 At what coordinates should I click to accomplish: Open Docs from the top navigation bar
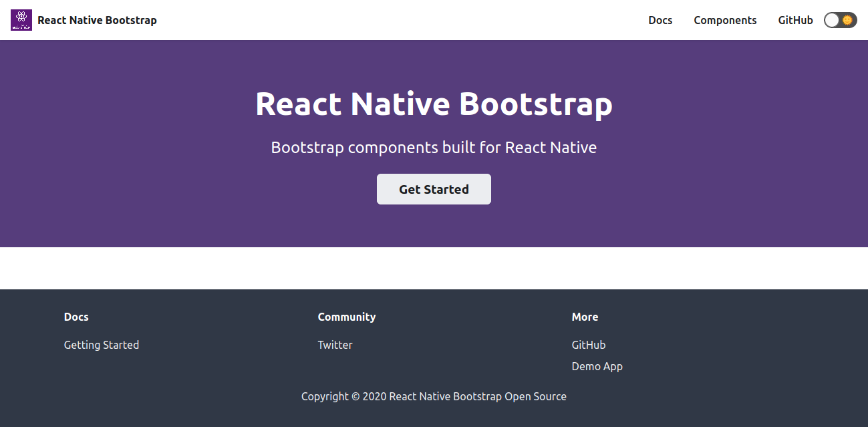(660, 20)
